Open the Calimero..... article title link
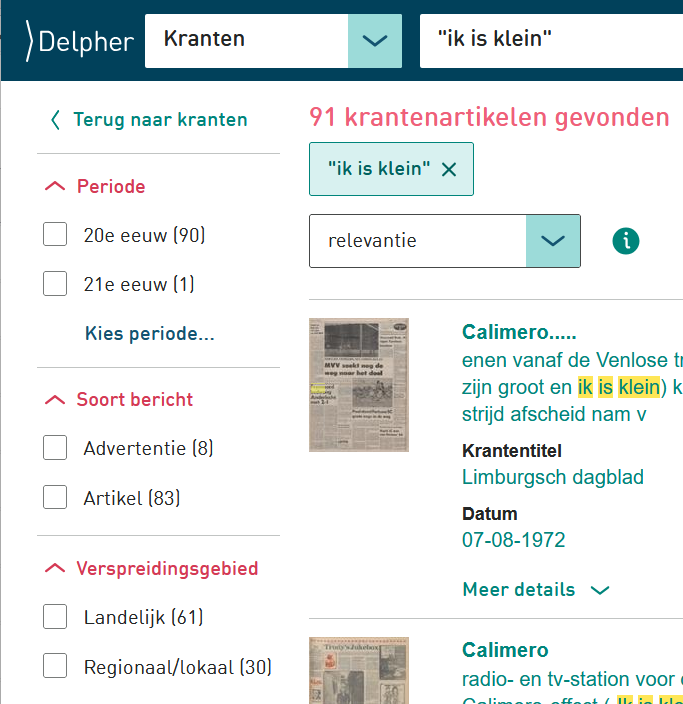This screenshot has height=704, width=683. click(x=519, y=332)
